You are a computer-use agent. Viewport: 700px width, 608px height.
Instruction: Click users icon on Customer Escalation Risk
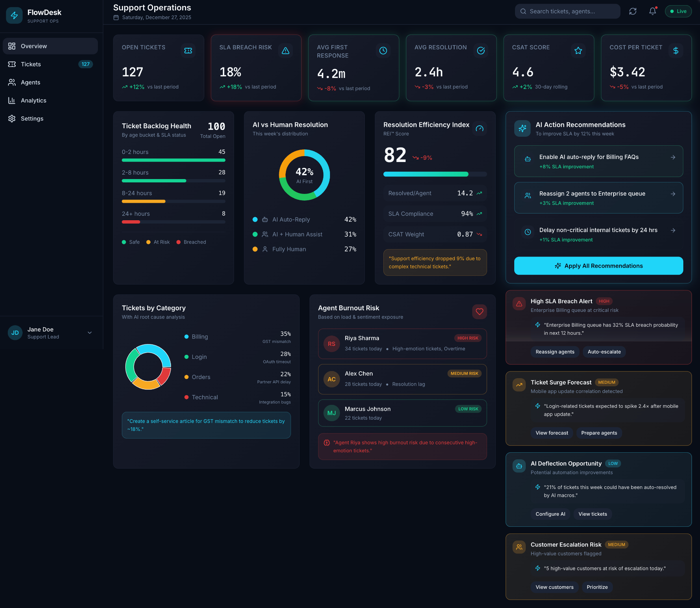[x=519, y=547]
